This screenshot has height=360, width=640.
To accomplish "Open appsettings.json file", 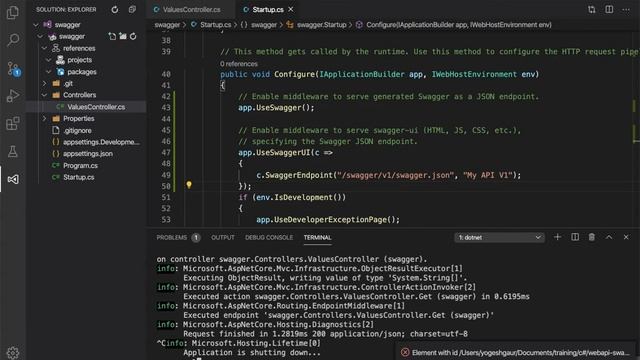I will pyautogui.click(x=87, y=154).
